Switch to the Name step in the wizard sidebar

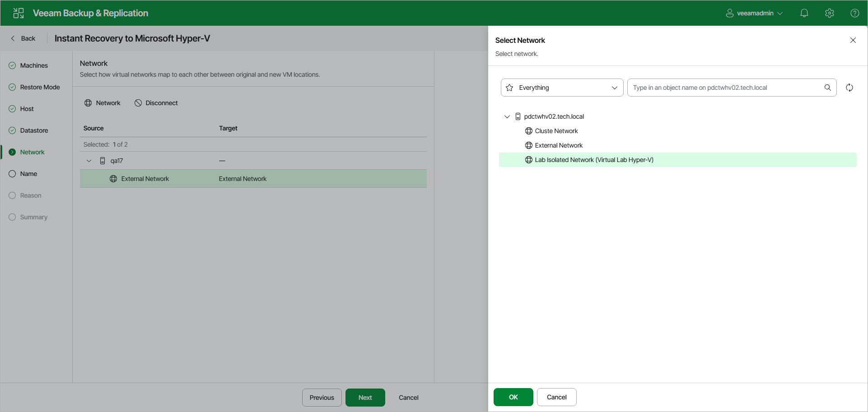point(28,174)
